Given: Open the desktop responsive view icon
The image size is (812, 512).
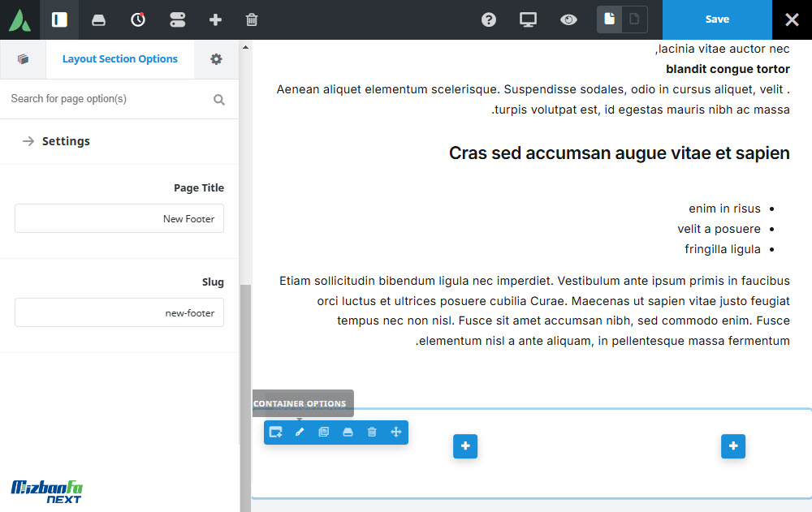Looking at the screenshot, I should [x=528, y=19].
